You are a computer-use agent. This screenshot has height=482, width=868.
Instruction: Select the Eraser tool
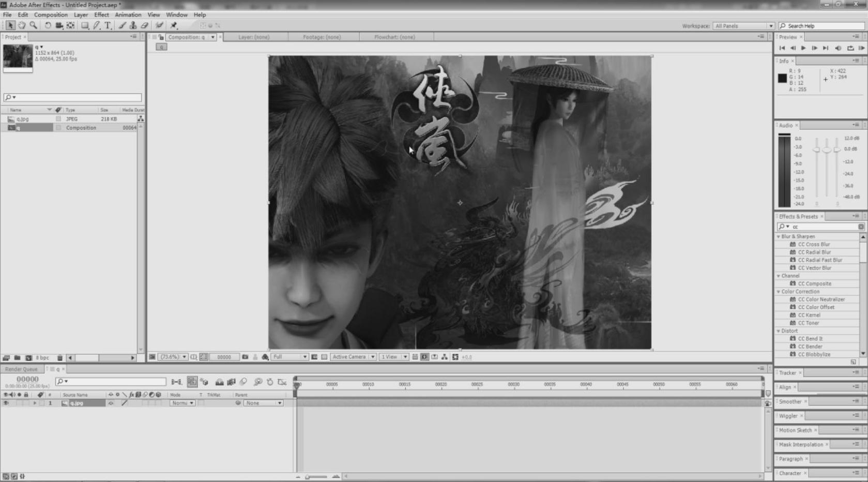[144, 25]
